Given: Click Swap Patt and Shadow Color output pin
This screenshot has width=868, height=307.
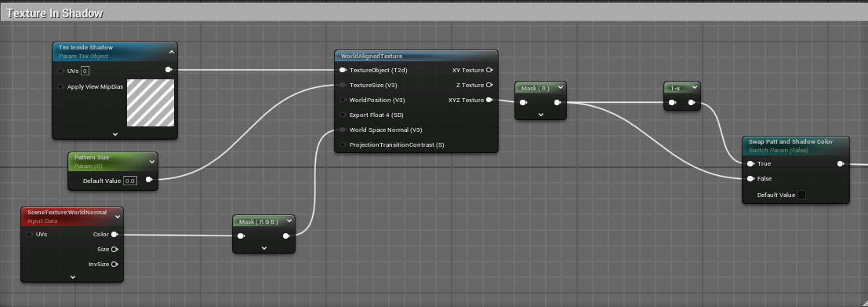Looking at the screenshot, I should (841, 164).
